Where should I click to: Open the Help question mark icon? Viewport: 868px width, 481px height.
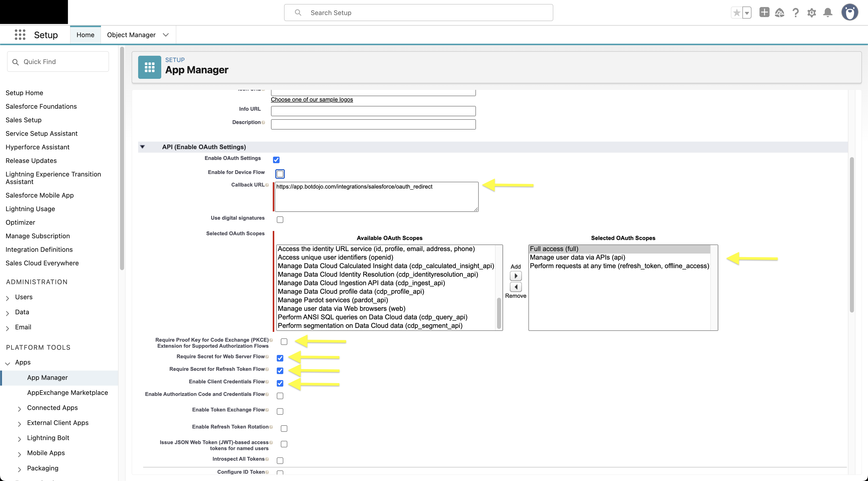click(x=796, y=13)
